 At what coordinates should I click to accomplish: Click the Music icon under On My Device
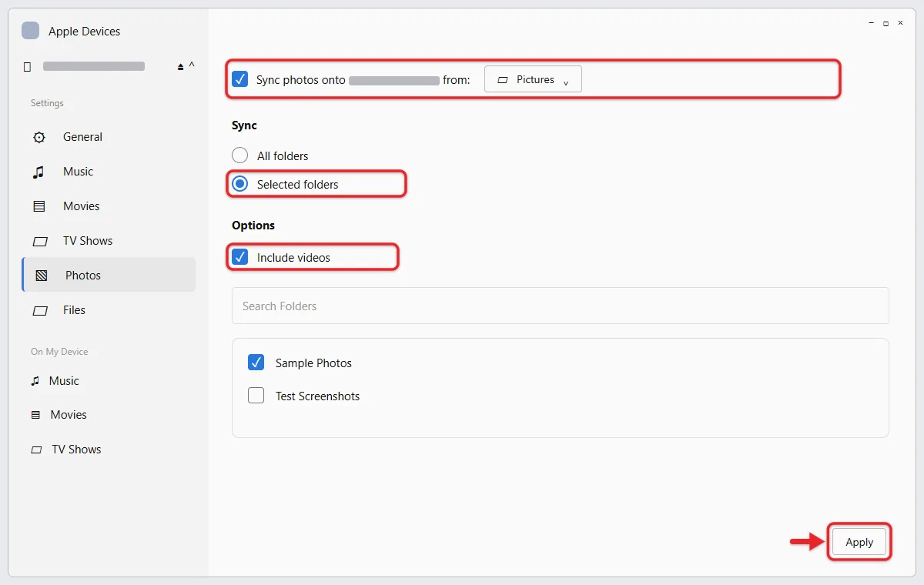coord(35,381)
